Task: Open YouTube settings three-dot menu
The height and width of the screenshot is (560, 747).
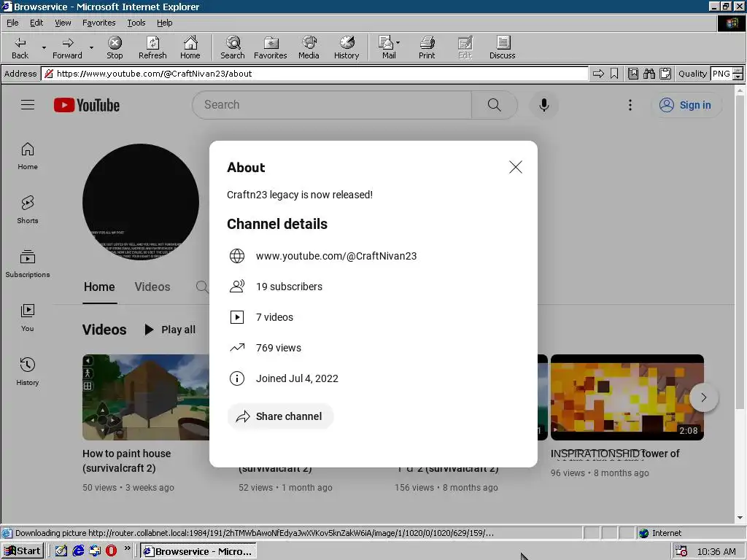Action: [x=630, y=105]
